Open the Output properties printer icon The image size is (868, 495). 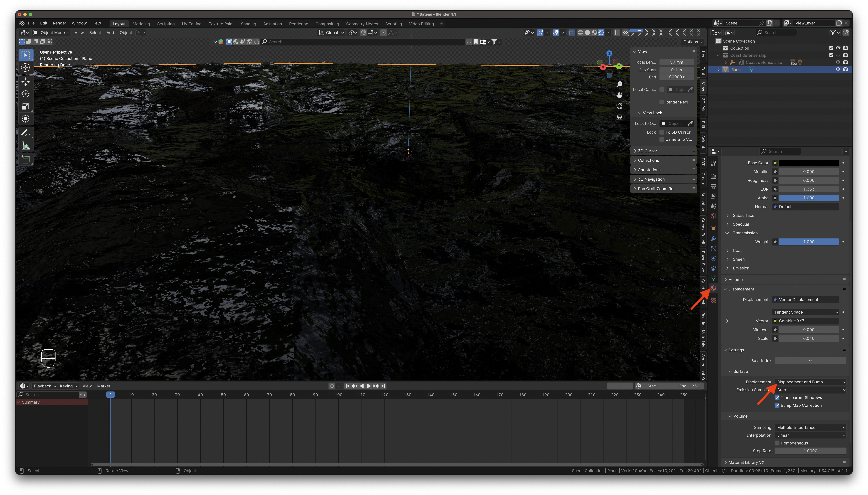pyautogui.click(x=713, y=186)
